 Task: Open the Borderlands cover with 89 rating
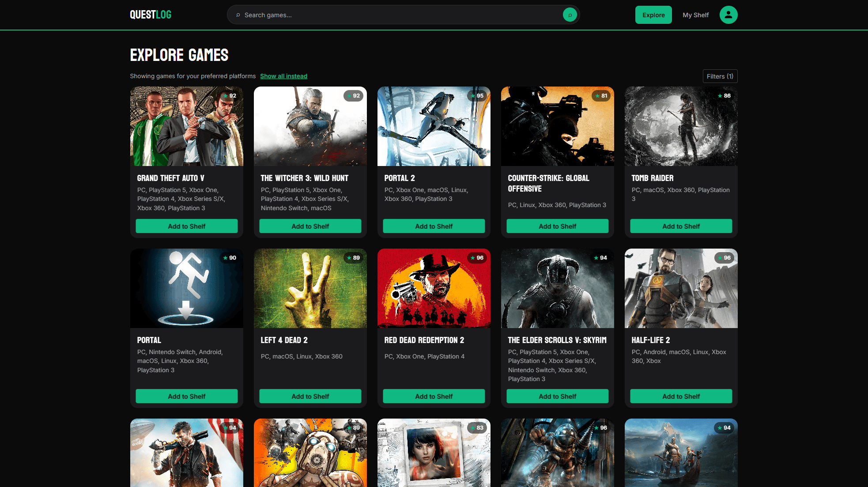click(310, 453)
